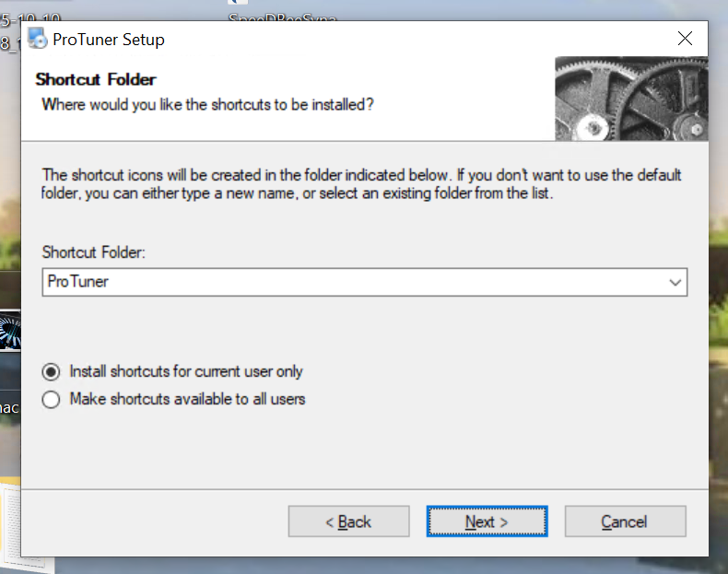Click the Next button
Screen dimensions: 728x574
tap(487, 521)
